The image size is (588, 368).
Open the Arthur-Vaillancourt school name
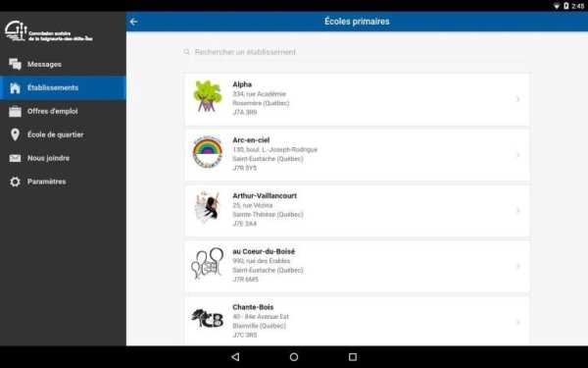click(x=265, y=195)
